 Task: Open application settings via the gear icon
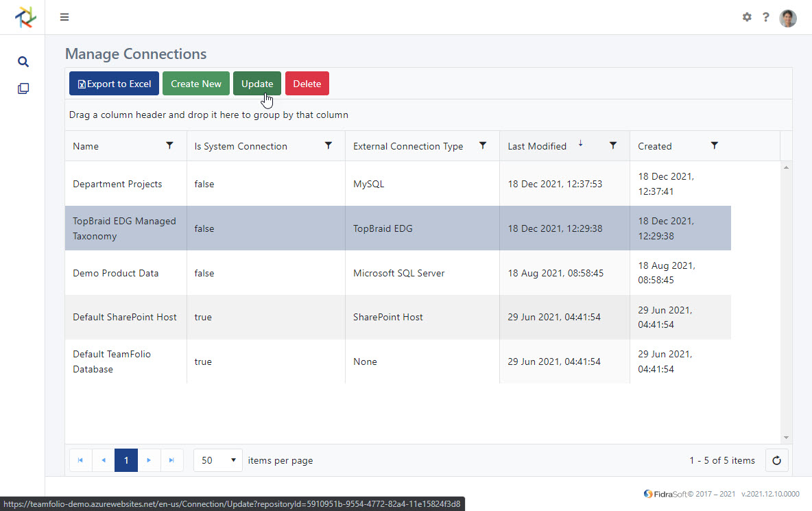[747, 17]
